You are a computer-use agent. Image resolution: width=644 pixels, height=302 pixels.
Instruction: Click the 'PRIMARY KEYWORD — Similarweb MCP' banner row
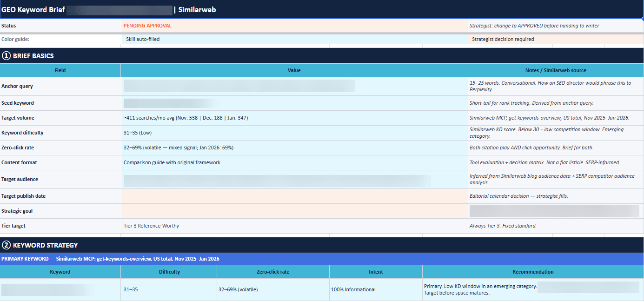[x=322, y=259]
